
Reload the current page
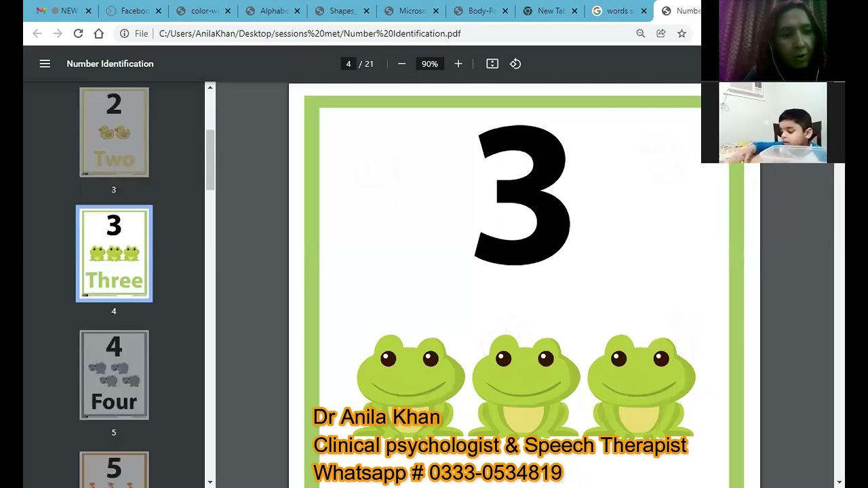click(78, 33)
